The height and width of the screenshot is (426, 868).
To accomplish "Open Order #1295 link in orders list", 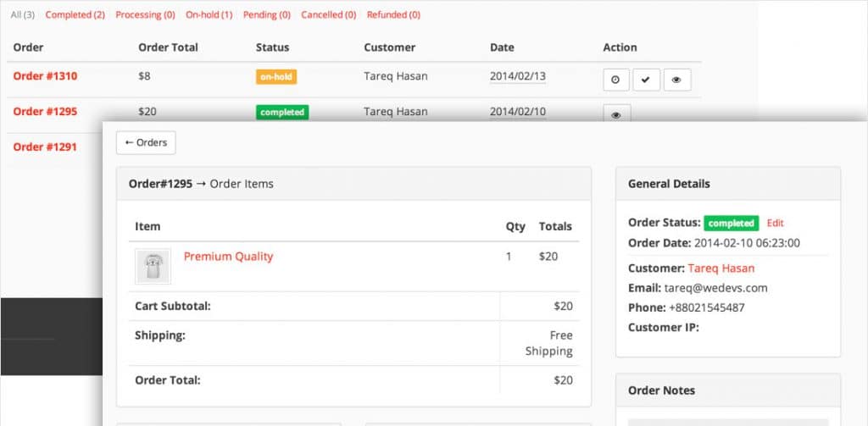I will click(x=46, y=112).
